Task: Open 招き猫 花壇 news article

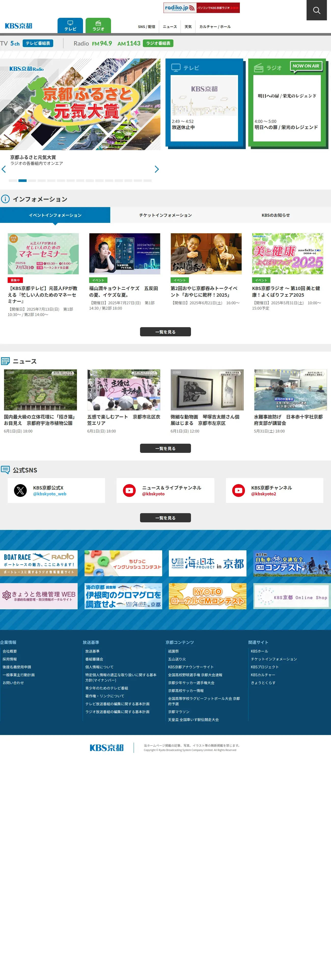Action: 40,420
